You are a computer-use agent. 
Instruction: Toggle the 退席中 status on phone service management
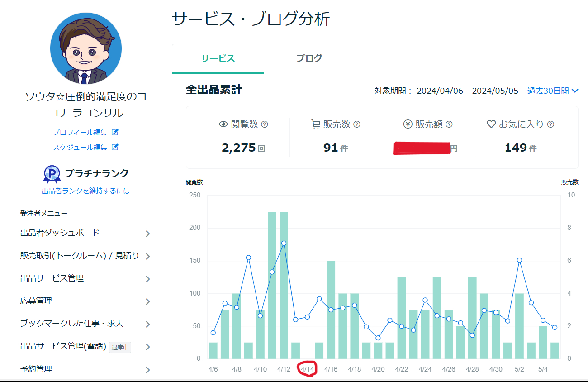120,347
